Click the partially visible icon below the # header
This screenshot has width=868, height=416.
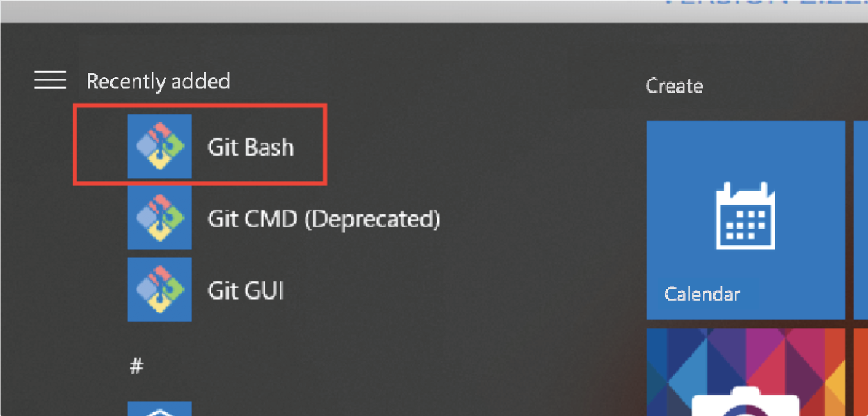pyautogui.click(x=160, y=409)
